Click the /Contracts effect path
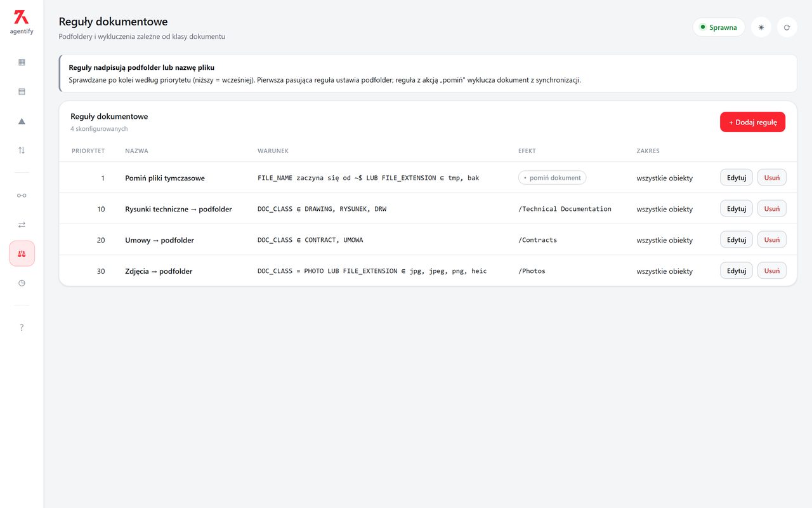The height and width of the screenshot is (508, 812). 538,240
